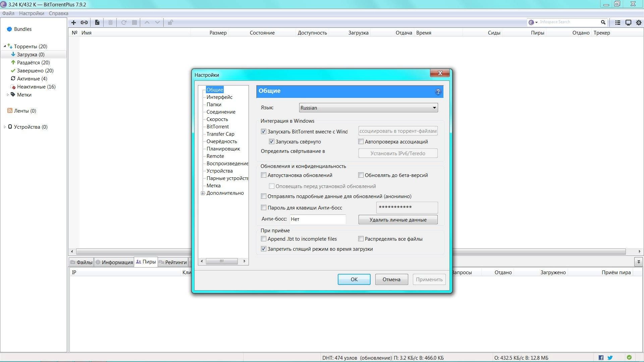Click OK in the Настройки dialog
644x362 pixels.
354,279
